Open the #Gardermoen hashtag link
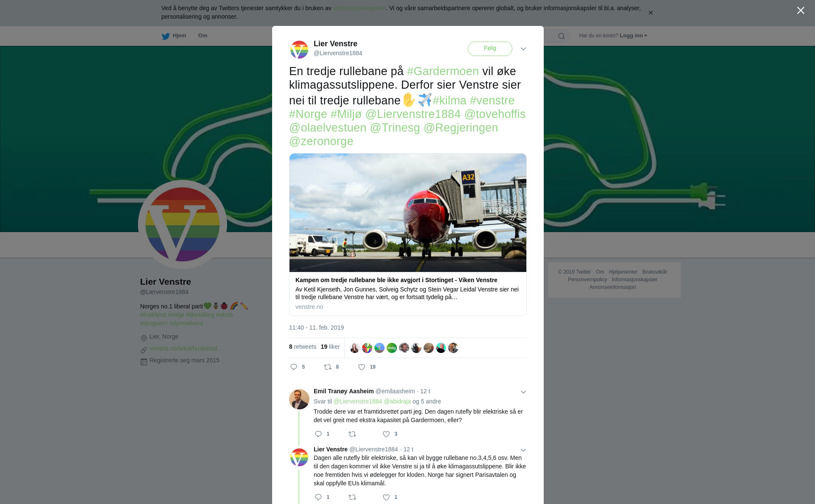 tap(443, 71)
